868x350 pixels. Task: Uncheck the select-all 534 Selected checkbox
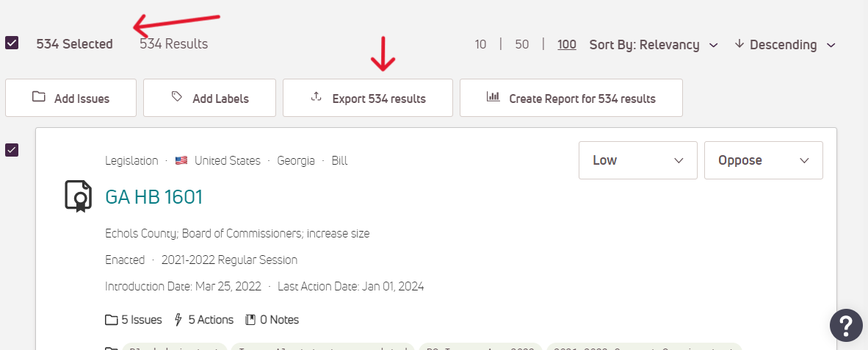(12, 43)
